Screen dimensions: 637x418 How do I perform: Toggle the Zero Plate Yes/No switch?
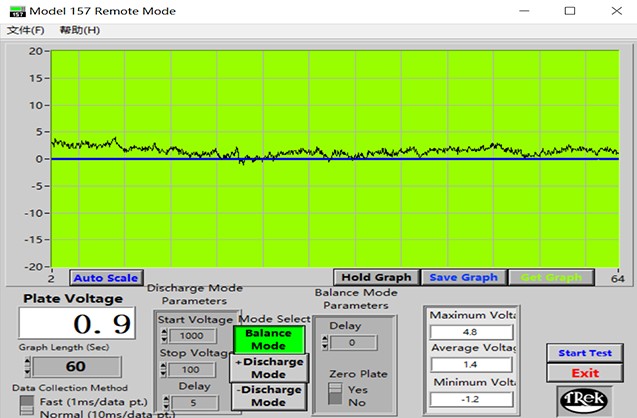(334, 395)
